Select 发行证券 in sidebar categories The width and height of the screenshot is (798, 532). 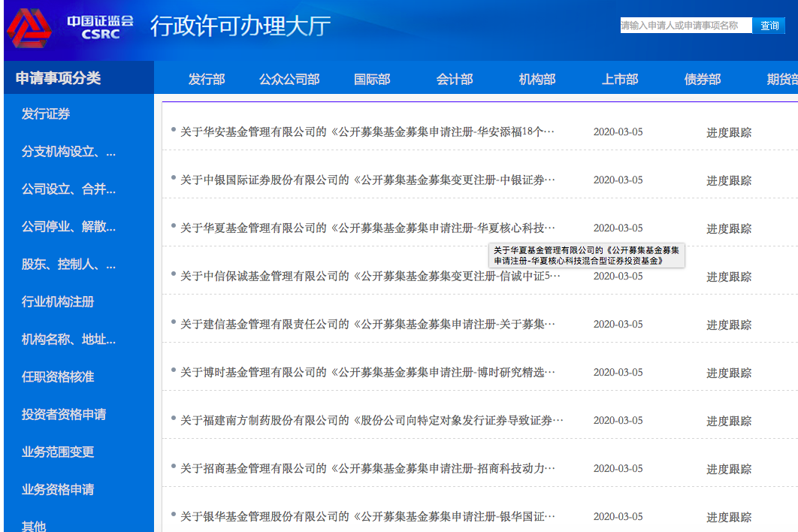(x=46, y=114)
